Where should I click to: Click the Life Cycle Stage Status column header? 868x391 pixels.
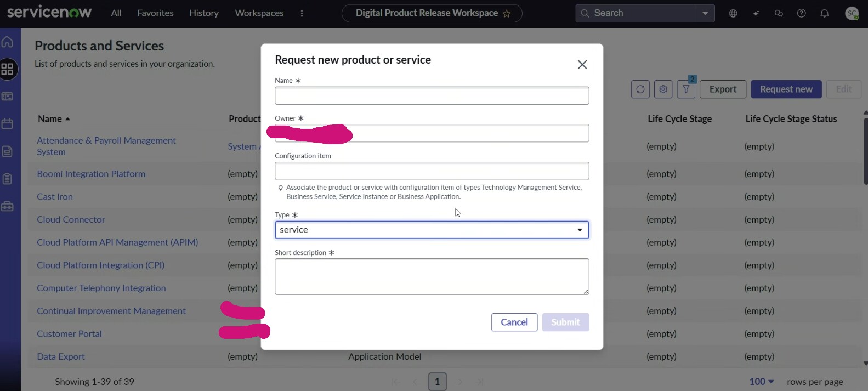791,119
